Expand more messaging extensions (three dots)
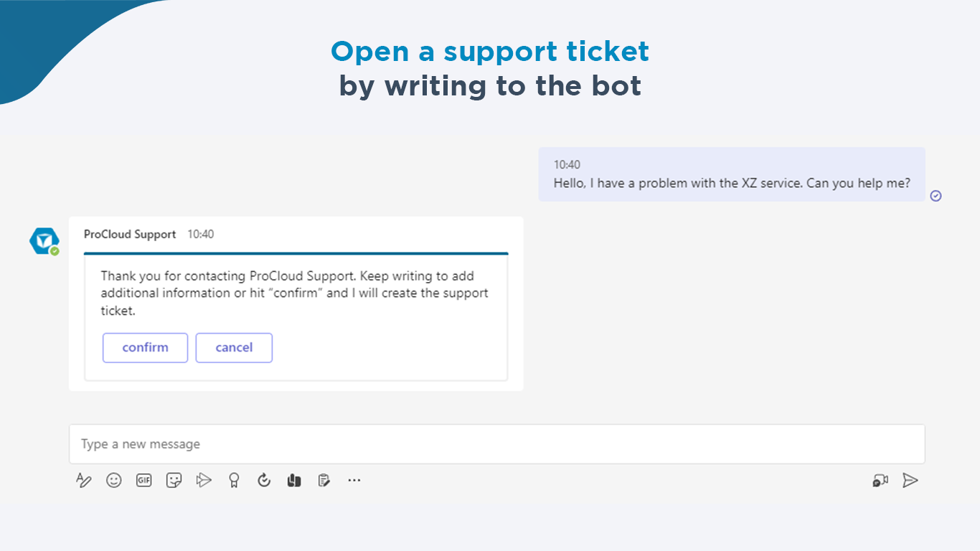Screen dimensions: 980x551 tap(354, 480)
